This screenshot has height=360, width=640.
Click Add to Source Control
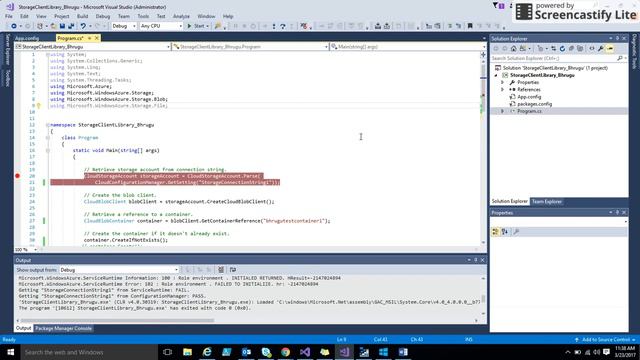(605, 340)
